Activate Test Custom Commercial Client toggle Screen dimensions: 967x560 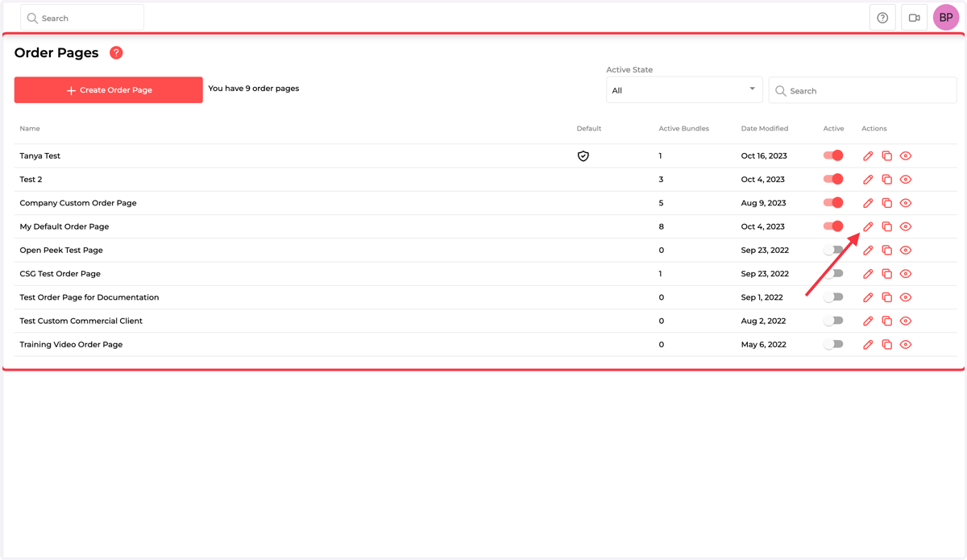point(833,321)
